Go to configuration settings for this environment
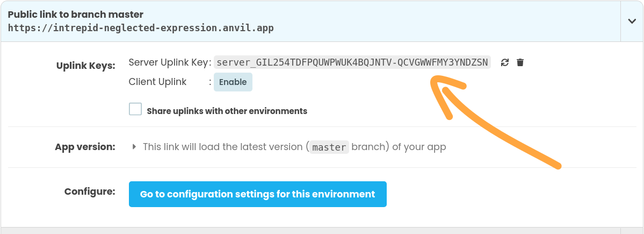 coord(257,194)
